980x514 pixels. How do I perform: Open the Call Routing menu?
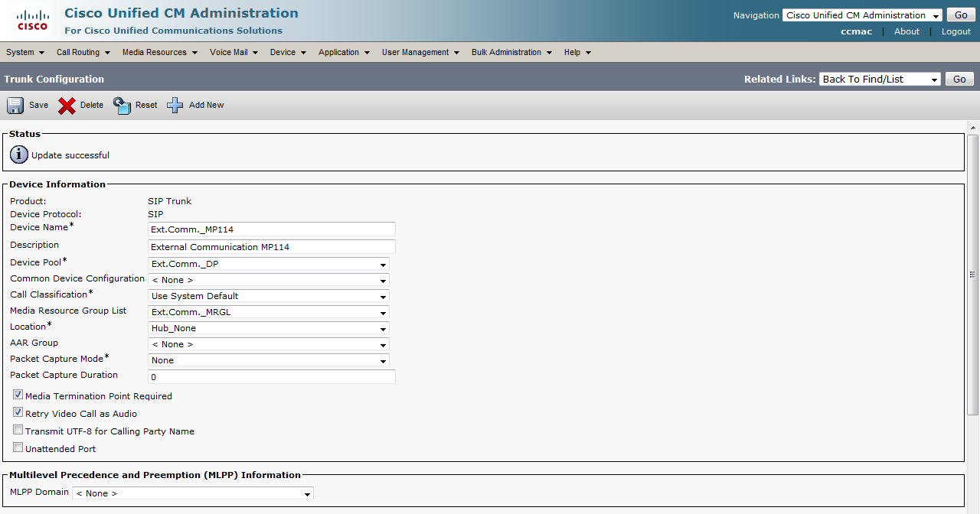[83, 52]
